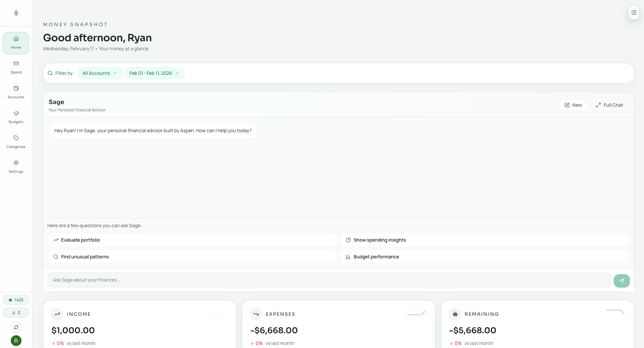Screen dimensions: 644x348
Task: Open the Feb 01 - Feb 11 date dropdown
Action: pos(154,73)
